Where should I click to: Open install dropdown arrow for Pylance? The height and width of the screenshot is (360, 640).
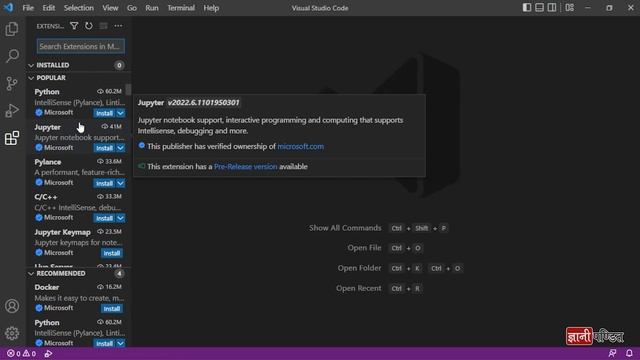pyautogui.click(x=121, y=183)
